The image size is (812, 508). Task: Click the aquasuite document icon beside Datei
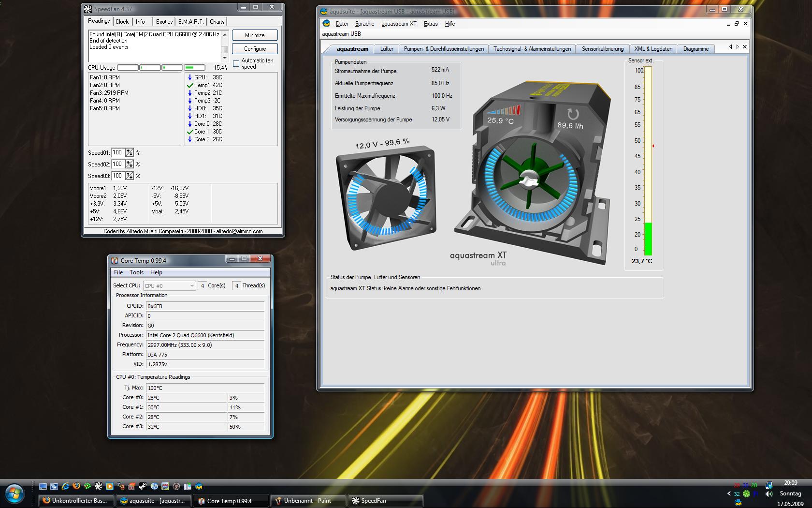[327, 23]
